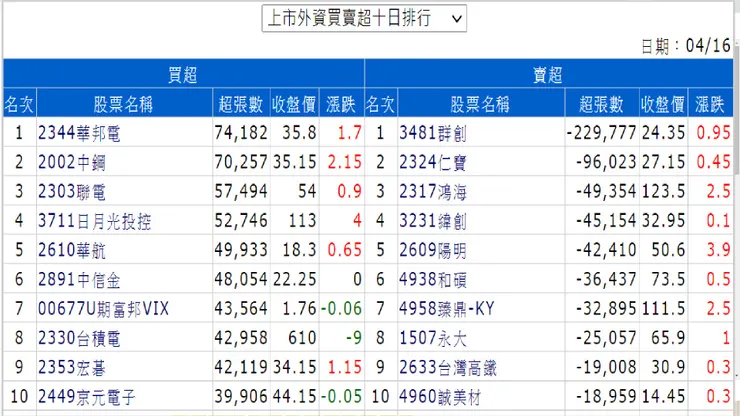Click stock 2610華航
The image size is (740, 416).
[x=71, y=250]
